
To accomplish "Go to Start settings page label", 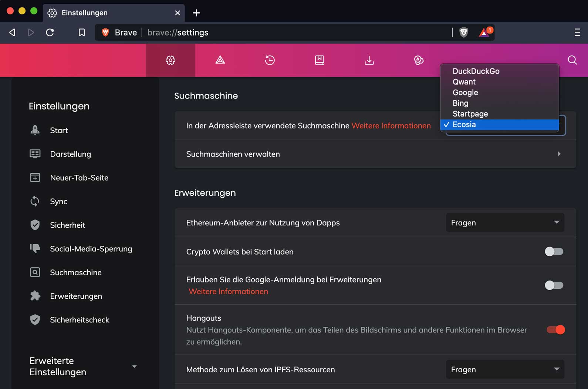I will click(x=59, y=130).
